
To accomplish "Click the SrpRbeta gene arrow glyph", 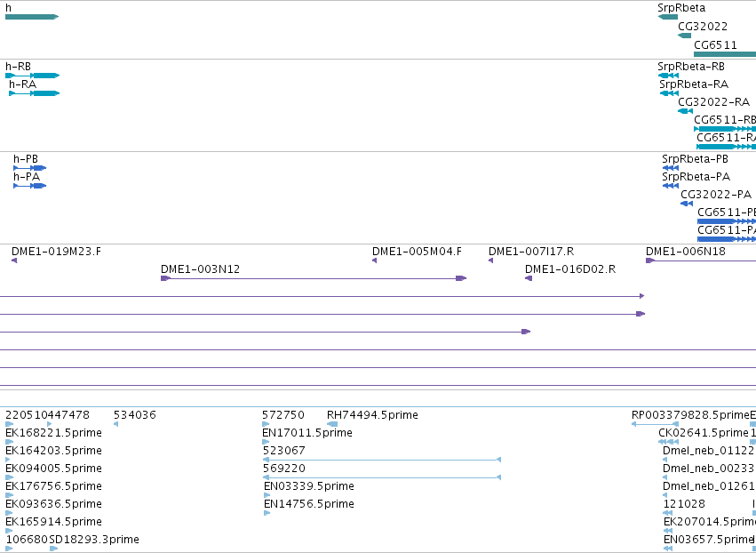I will point(668,17).
